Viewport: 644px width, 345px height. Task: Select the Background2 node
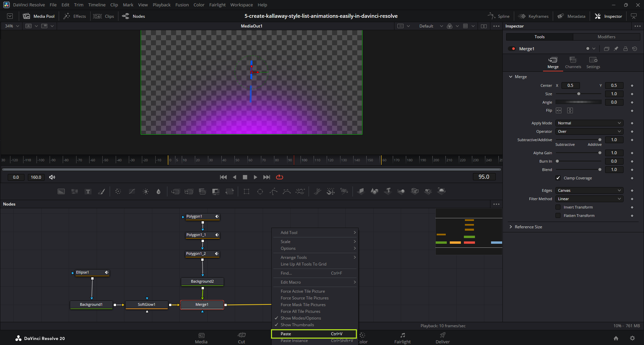(x=202, y=282)
